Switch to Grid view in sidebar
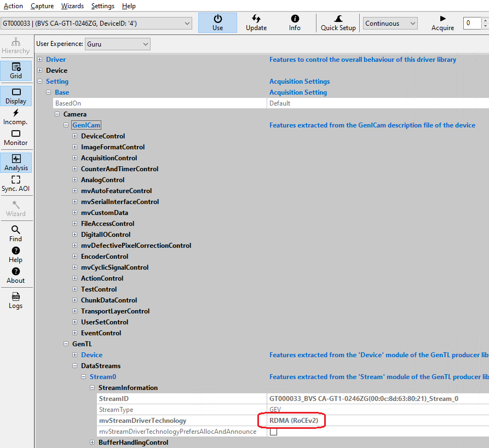 [16, 71]
